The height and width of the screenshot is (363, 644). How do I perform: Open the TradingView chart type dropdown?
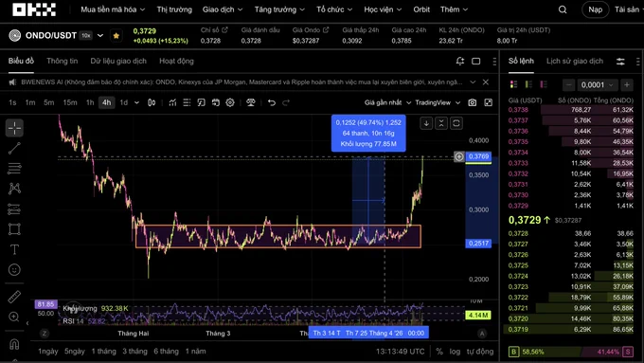[x=438, y=102]
